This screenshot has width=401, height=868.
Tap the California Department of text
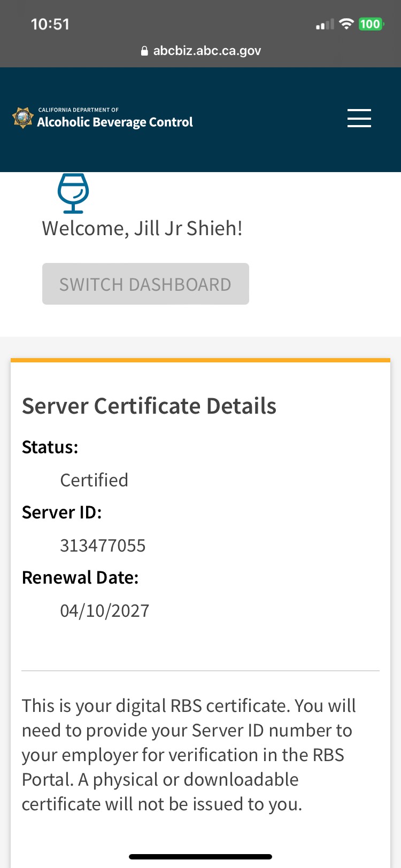78,110
